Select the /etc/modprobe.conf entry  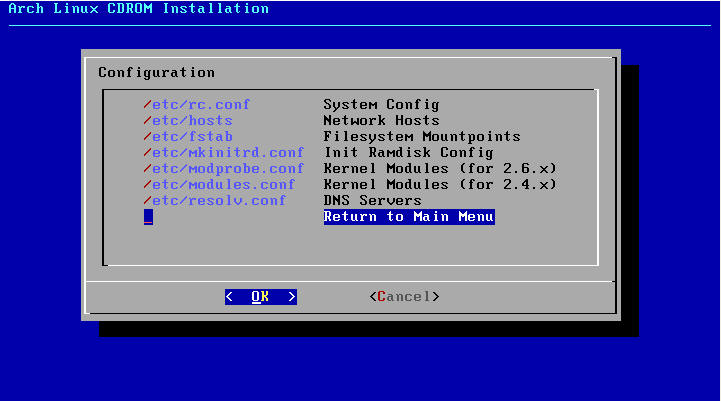[223, 168]
